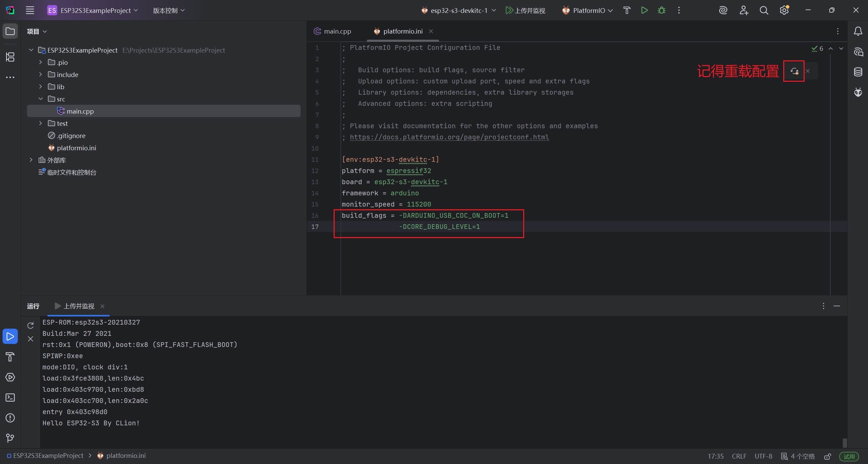Expand the include folder
The image size is (868, 464).
(41, 75)
